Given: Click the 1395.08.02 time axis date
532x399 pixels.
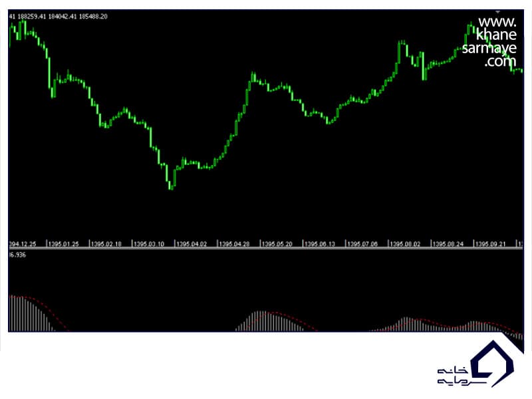Looking at the screenshot, I should (x=406, y=244).
